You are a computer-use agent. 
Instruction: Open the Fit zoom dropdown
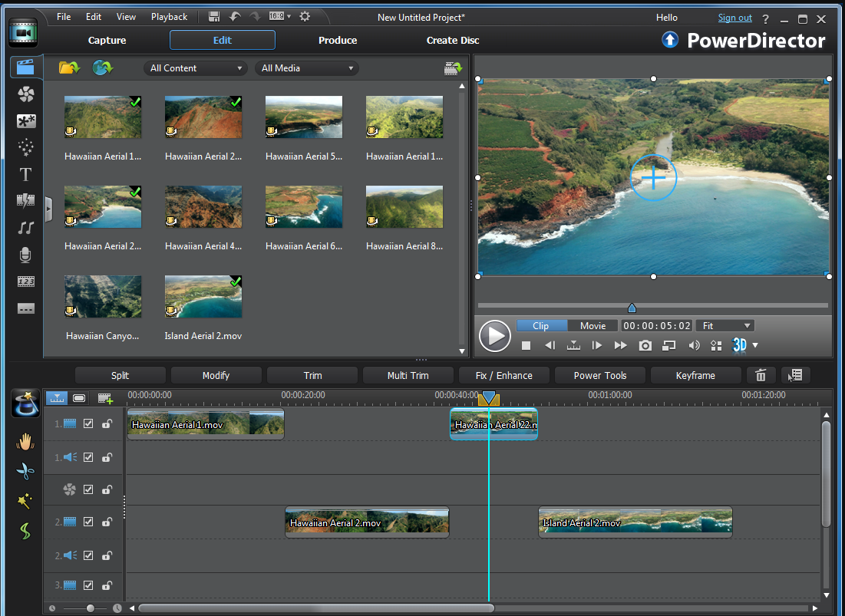(725, 326)
